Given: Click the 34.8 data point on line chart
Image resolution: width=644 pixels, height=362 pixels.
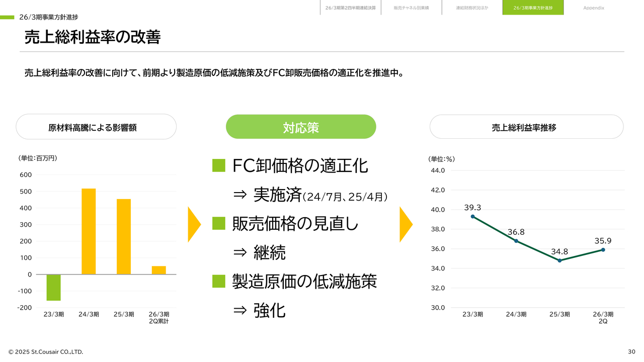Looking at the screenshot, I should coord(559,260).
